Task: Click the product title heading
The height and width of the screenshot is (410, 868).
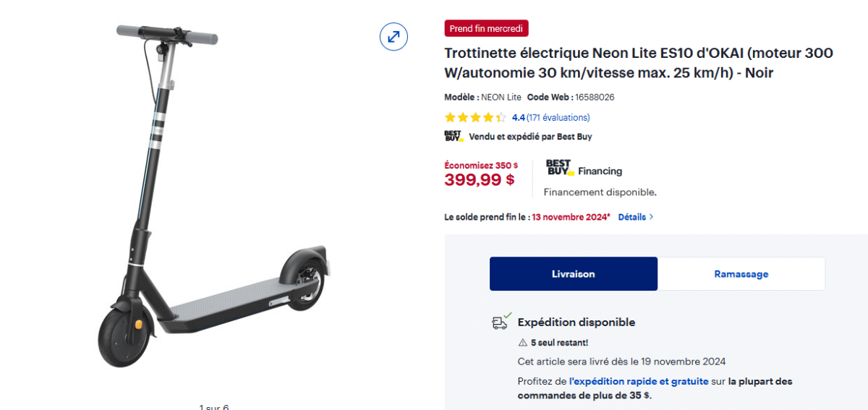Action: (638, 63)
